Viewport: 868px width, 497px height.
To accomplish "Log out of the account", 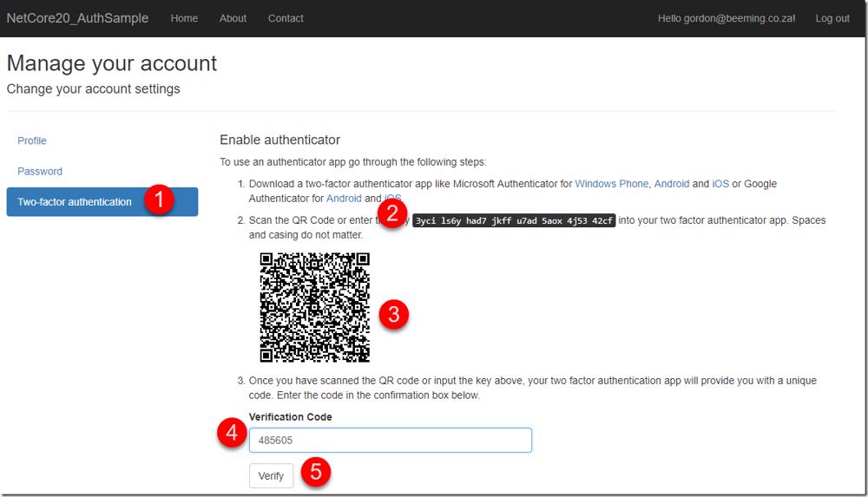I will (832, 18).
